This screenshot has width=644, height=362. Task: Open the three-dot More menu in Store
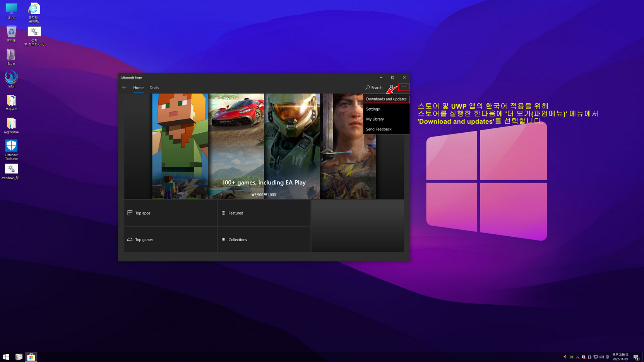coord(404,87)
